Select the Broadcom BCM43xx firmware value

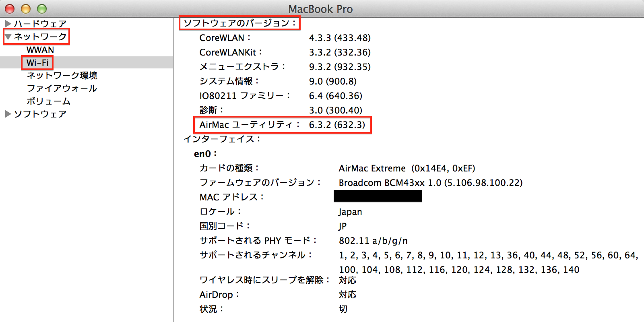pos(431,183)
